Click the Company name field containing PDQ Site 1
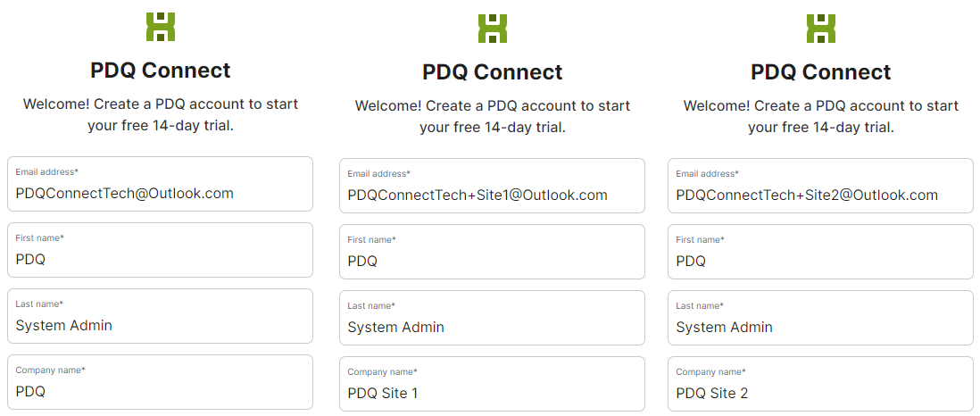Image resolution: width=980 pixels, height=416 pixels. [x=492, y=384]
